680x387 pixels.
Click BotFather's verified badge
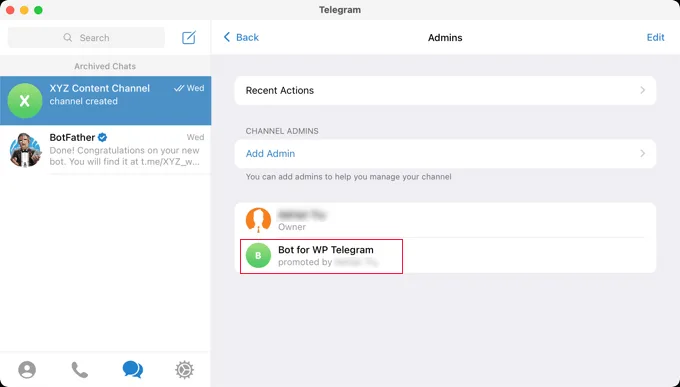[102, 138]
